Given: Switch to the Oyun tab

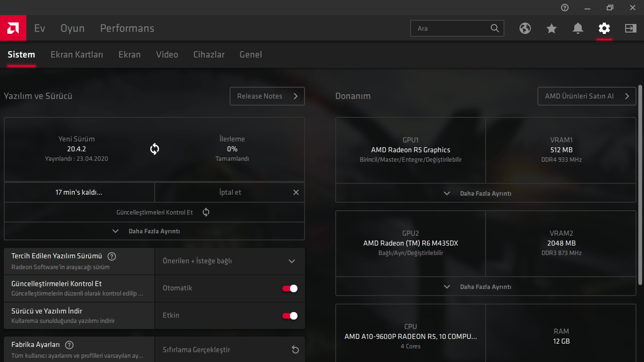Looking at the screenshot, I should pyautogui.click(x=73, y=28).
